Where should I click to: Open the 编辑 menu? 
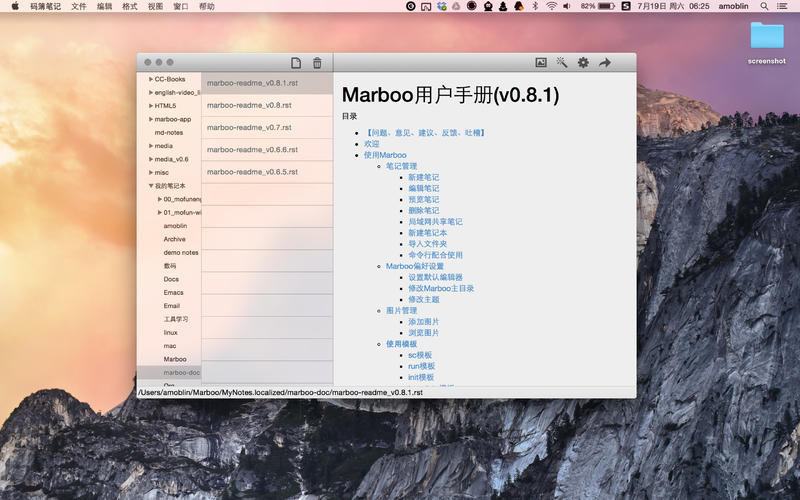pos(104,6)
